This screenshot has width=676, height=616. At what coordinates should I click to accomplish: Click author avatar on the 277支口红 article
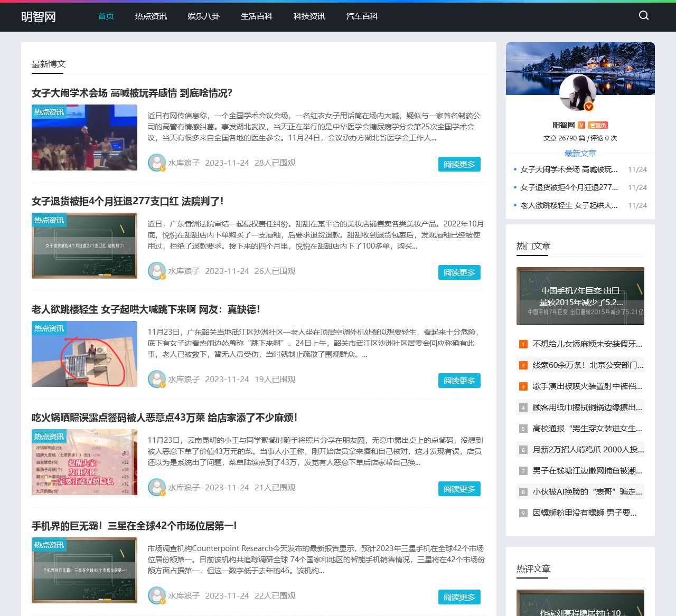(157, 271)
